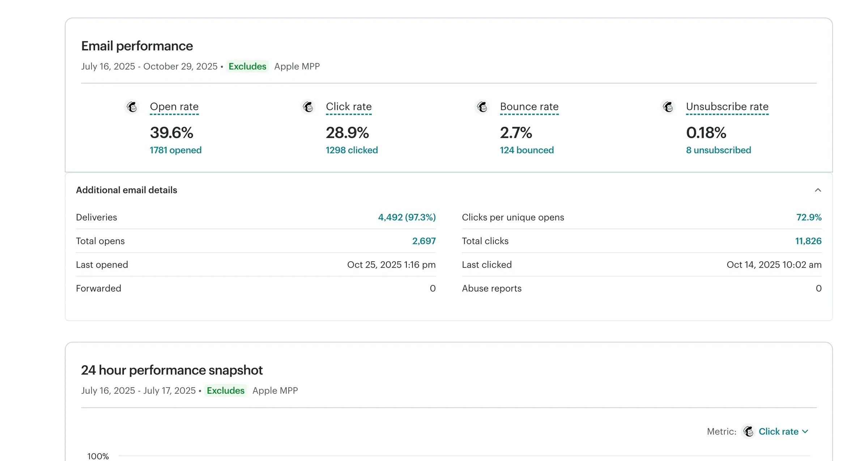Click the Excludes badge under Email performance
This screenshot has width=868, height=461.
[x=247, y=66]
